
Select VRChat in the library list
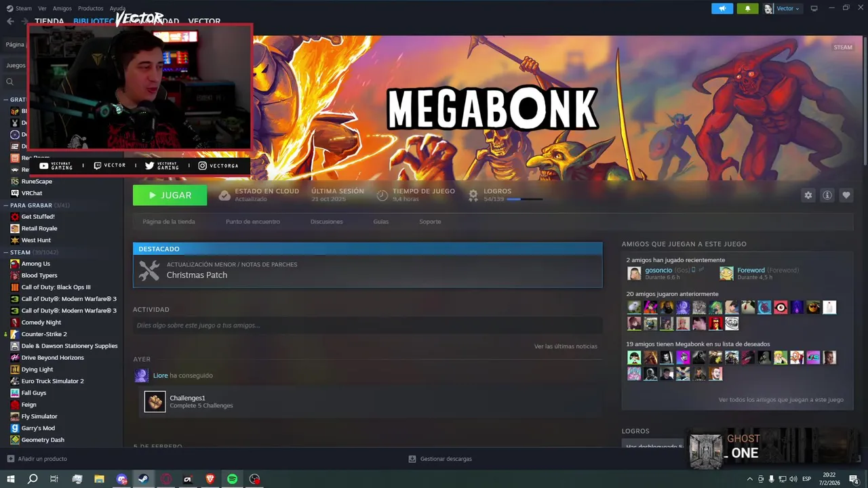[32, 193]
